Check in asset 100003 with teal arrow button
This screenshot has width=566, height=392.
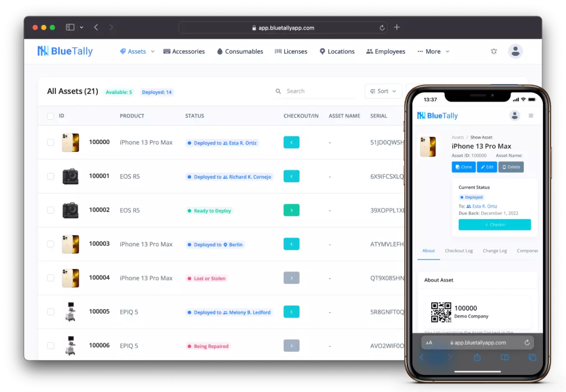[291, 244]
